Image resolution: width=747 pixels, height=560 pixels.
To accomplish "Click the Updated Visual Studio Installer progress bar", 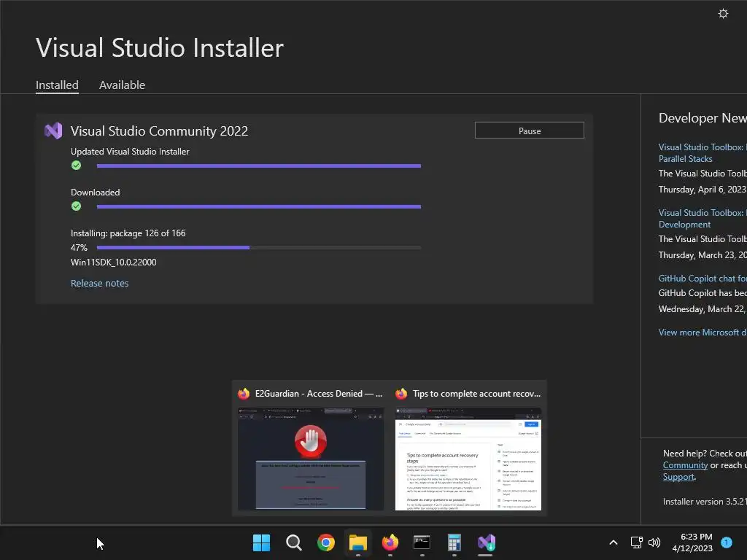I will point(259,166).
